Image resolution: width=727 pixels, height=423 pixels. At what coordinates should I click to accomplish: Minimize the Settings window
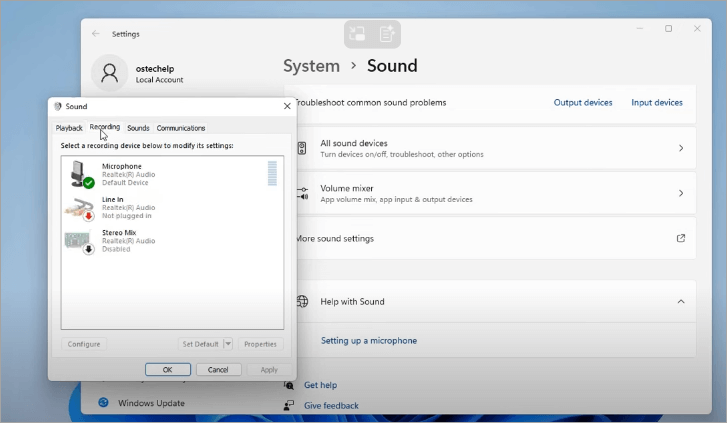pos(640,29)
